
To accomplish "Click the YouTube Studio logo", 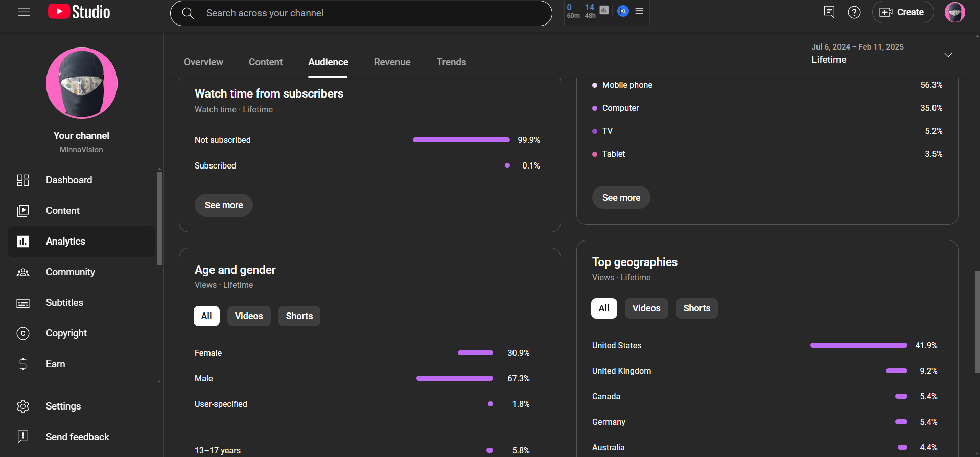I will coord(79,12).
